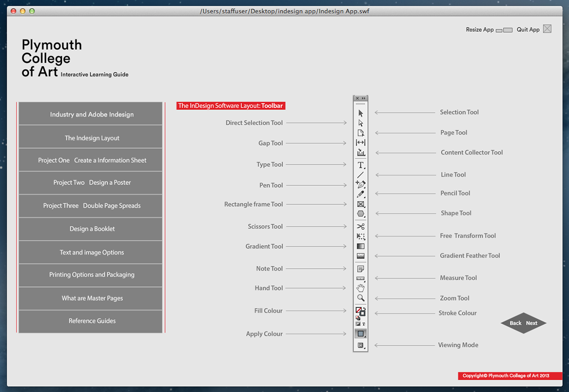Viewport: 569px width, 392px height.
Task: Click the Apply Colour label
Action: tap(264, 334)
